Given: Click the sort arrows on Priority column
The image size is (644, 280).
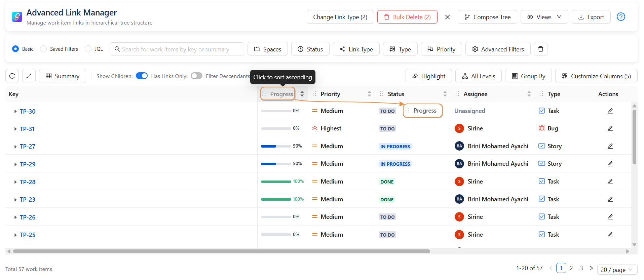Looking at the screenshot, I should pos(369,94).
